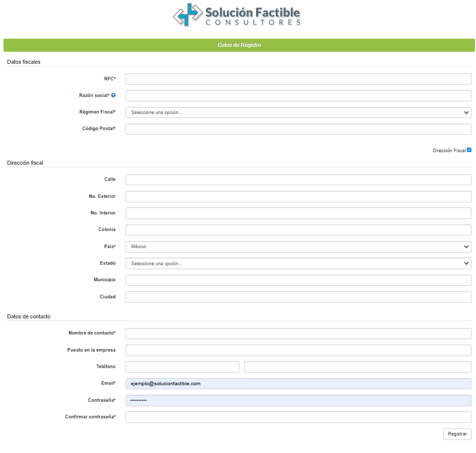Screen dimensions: 476x453
Task: Select the Confirmar contraseña field
Action: [298, 417]
